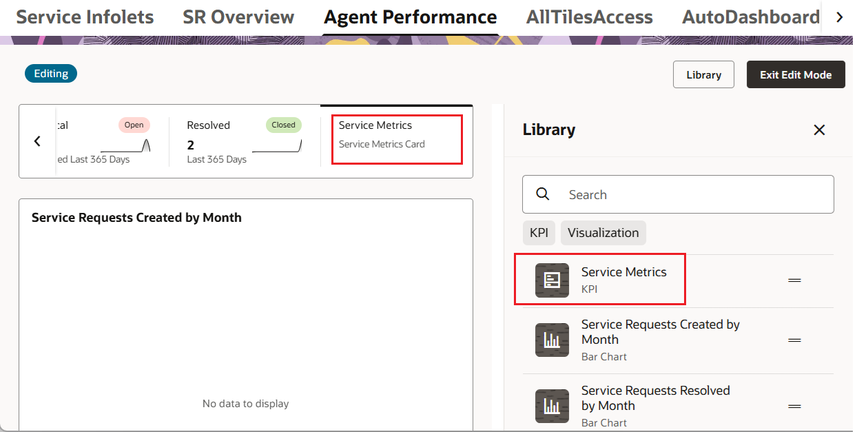Click the magnifier icon in Library search
Viewport: 868px width, 432px height.
pos(543,194)
